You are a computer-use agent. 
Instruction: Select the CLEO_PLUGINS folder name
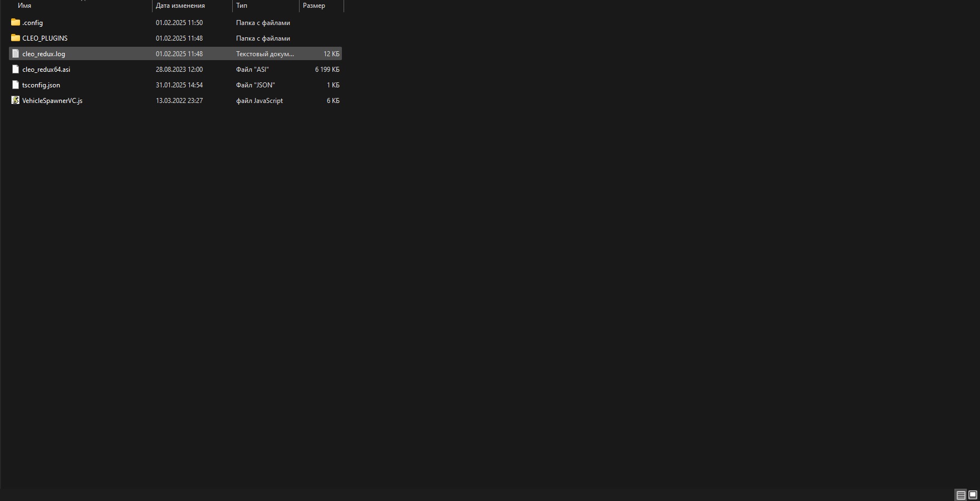point(45,38)
